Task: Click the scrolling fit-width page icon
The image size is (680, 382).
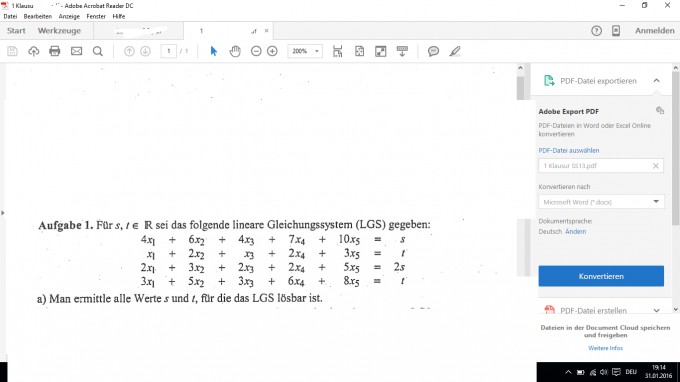Action: pyautogui.click(x=337, y=51)
